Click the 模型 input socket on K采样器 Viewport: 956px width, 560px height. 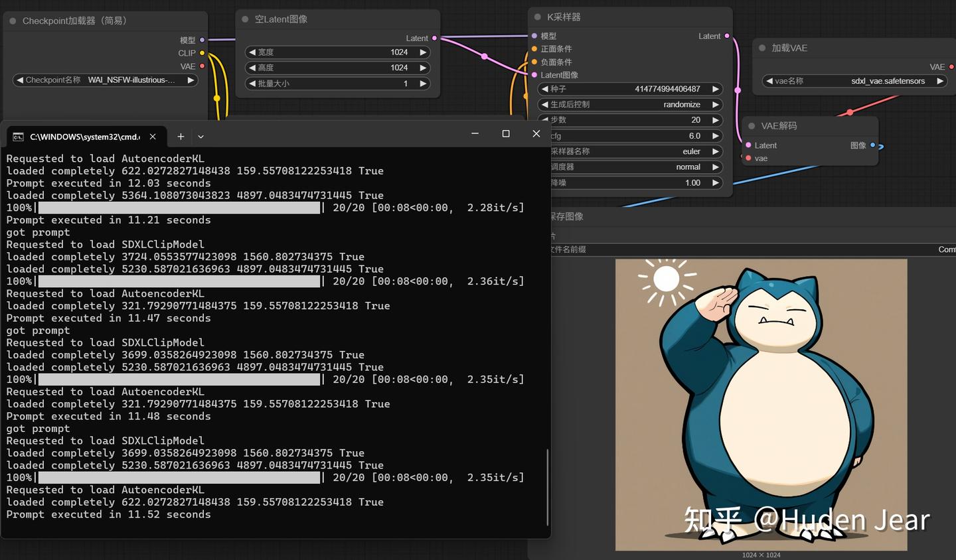(534, 36)
